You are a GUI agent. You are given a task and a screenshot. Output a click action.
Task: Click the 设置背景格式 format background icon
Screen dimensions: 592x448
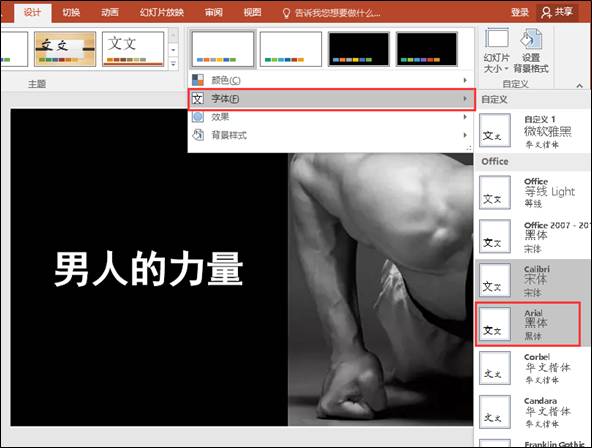point(531,51)
